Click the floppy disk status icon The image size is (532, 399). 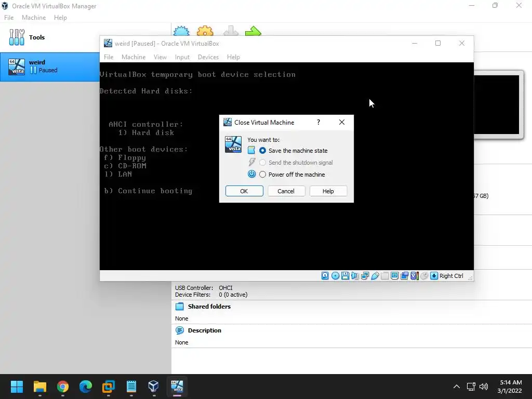tap(345, 276)
